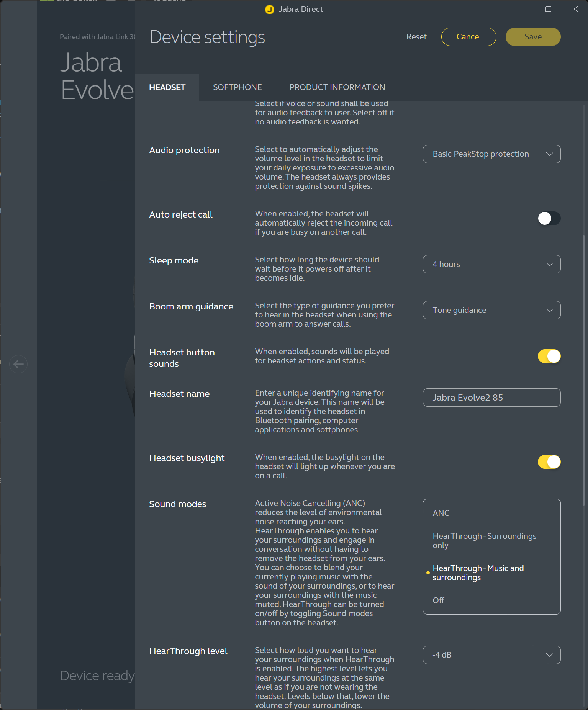Click the Reset link
Viewport: 588px width, 710px height.
(x=416, y=37)
